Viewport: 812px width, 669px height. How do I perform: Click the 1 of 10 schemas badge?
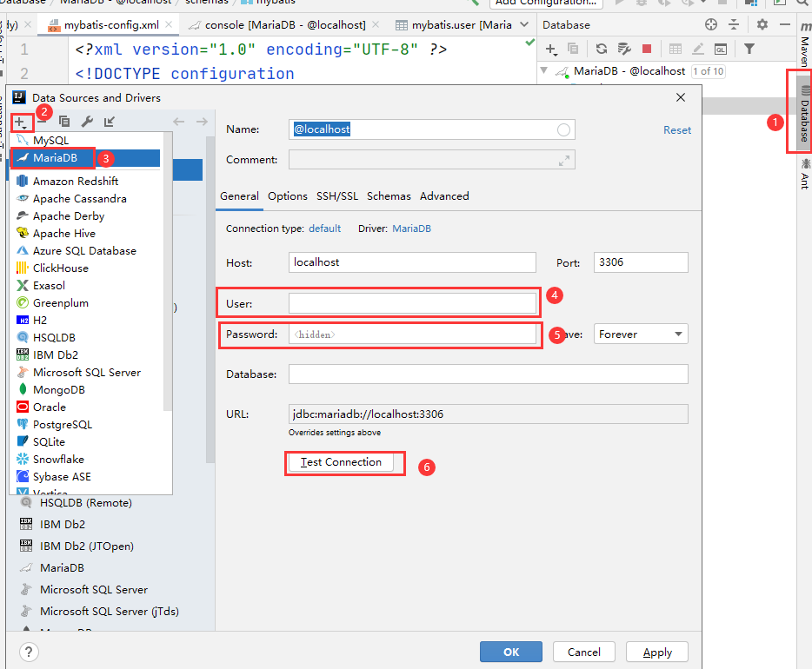pos(708,71)
